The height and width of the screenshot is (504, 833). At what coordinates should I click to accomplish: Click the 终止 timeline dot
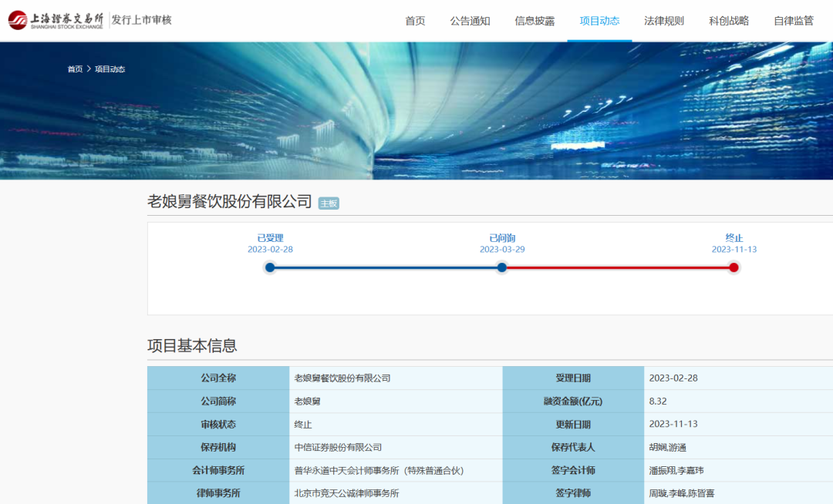[734, 267]
